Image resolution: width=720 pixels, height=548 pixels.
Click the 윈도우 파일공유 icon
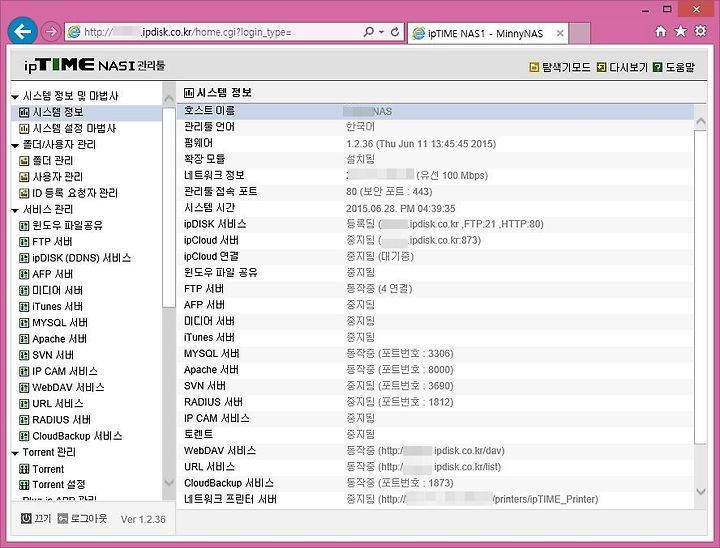point(24,226)
